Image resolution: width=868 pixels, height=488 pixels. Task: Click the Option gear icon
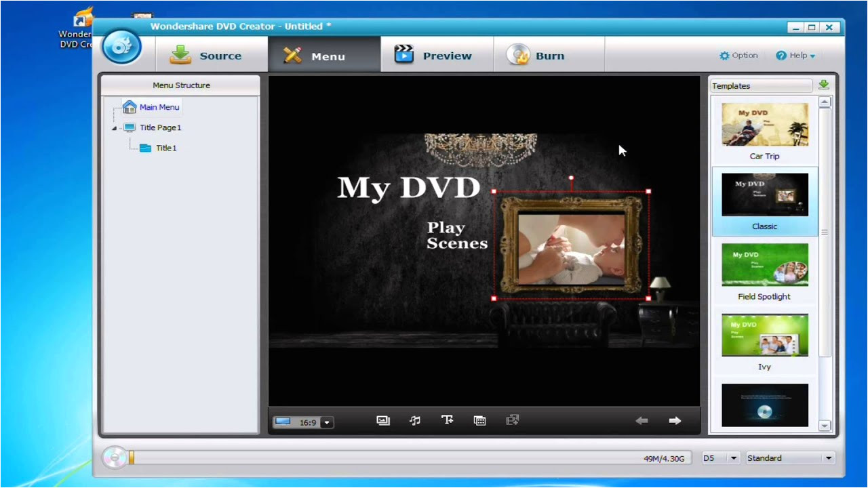coord(724,56)
